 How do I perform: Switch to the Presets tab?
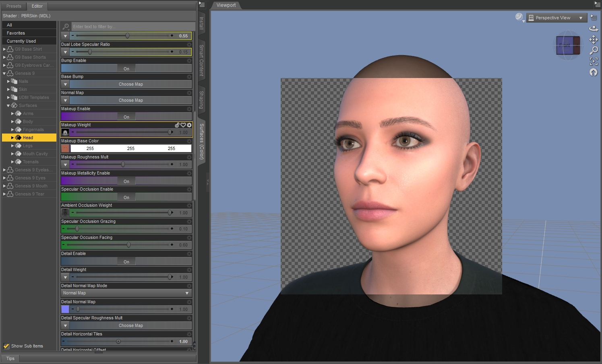click(x=14, y=6)
